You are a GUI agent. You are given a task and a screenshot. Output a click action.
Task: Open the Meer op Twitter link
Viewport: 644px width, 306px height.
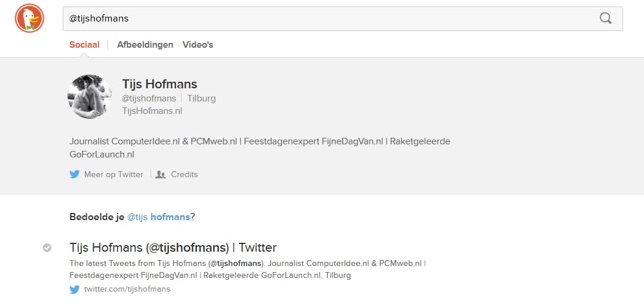click(114, 175)
